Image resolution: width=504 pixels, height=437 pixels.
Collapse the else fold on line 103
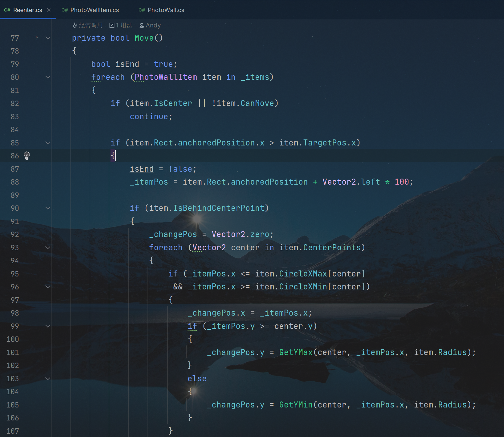[48, 379]
